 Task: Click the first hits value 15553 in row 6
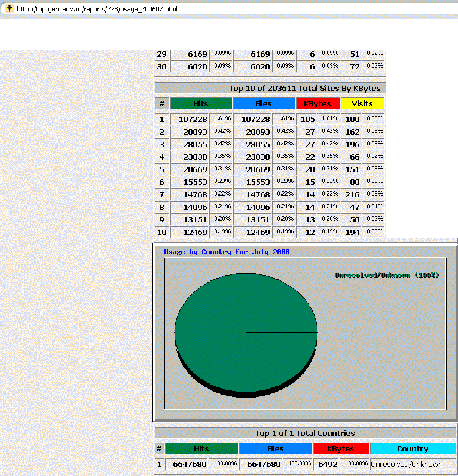pyautogui.click(x=195, y=182)
